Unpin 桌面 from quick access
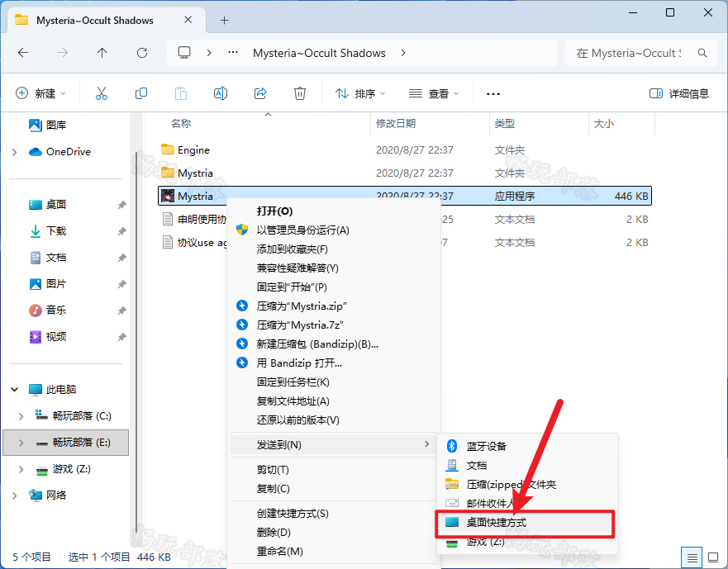This screenshot has width=728, height=569. click(121, 205)
